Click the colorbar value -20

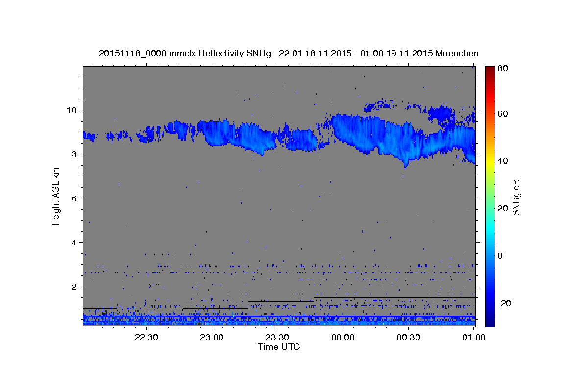tap(505, 303)
